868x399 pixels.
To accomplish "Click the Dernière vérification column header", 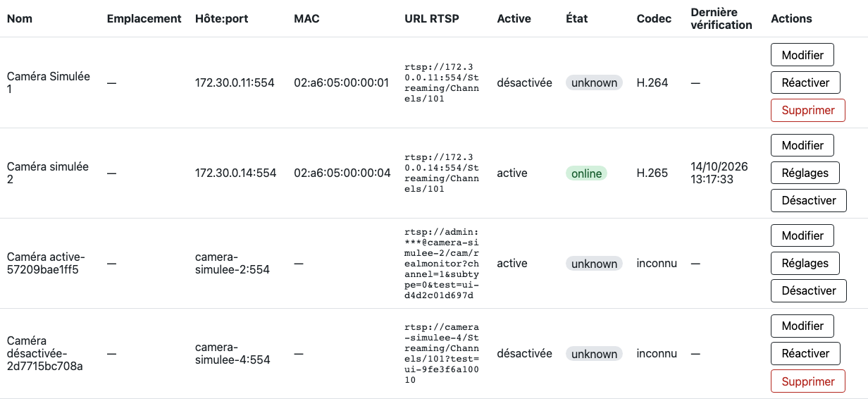I will point(721,19).
